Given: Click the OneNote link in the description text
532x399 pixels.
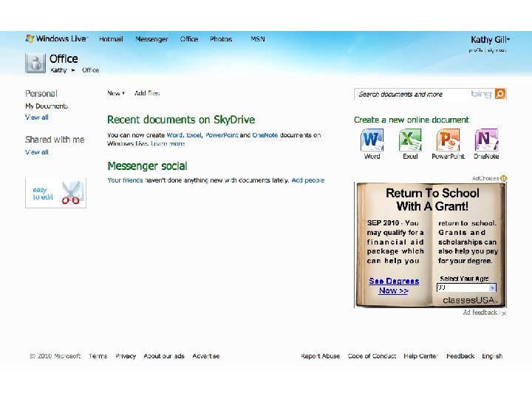Looking at the screenshot, I should coord(265,135).
